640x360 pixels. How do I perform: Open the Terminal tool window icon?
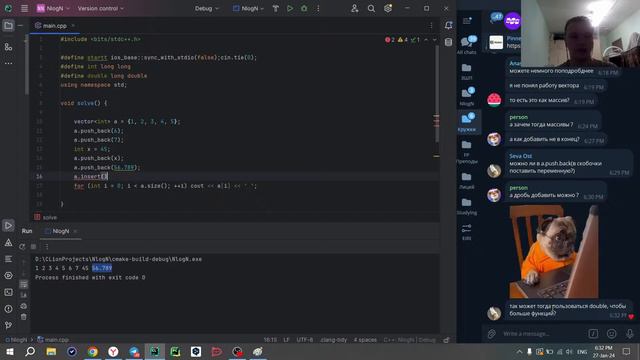tap(8, 292)
